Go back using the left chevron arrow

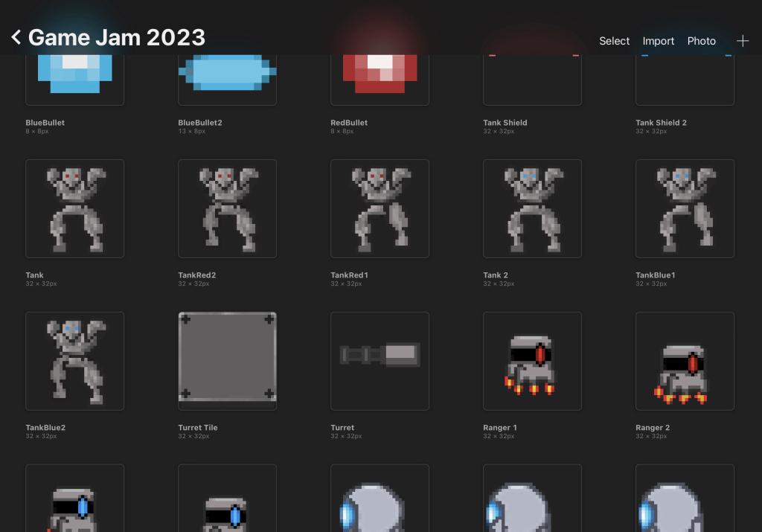click(x=16, y=38)
